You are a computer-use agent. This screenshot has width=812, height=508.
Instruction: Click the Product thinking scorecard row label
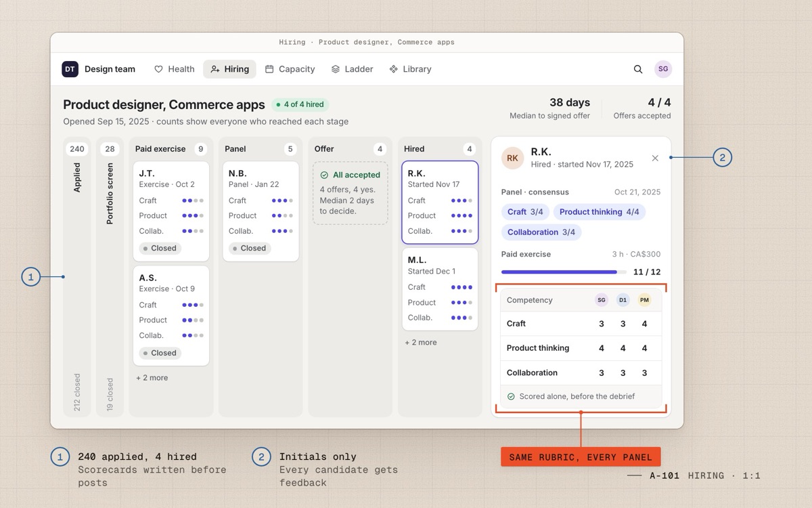pos(538,348)
